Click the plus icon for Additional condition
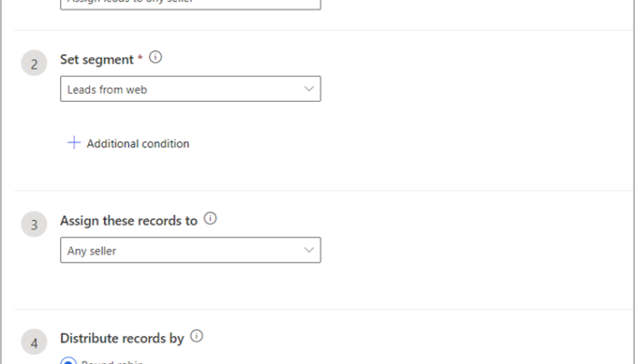The width and height of the screenshot is (635, 364). click(74, 143)
